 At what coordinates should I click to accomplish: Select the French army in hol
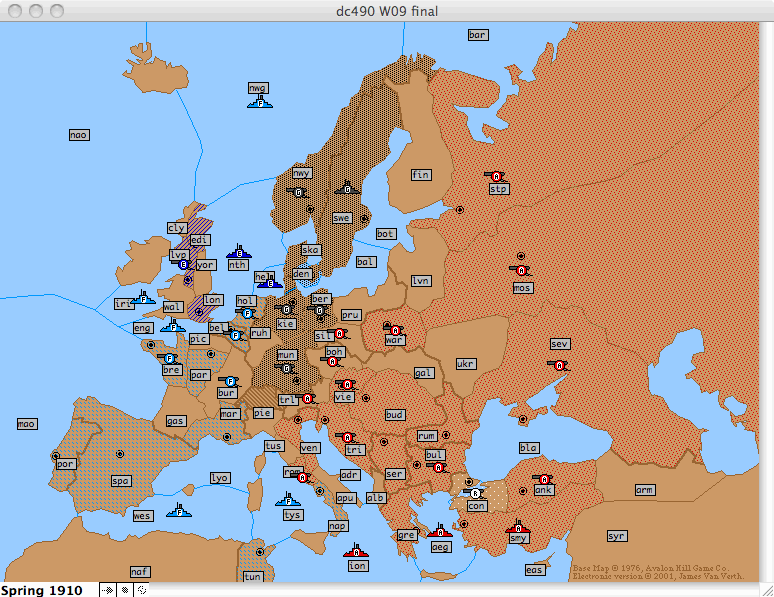(246, 313)
